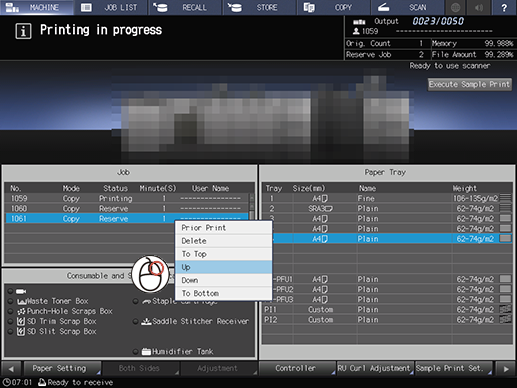
Task: Open Both Sides adjustment
Action: [141, 368]
